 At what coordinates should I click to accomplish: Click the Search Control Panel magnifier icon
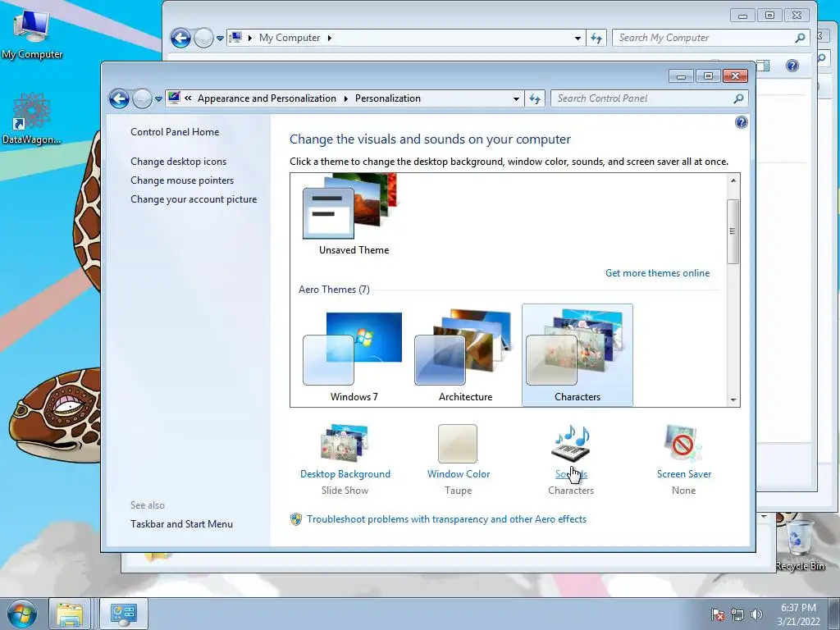pyautogui.click(x=738, y=98)
